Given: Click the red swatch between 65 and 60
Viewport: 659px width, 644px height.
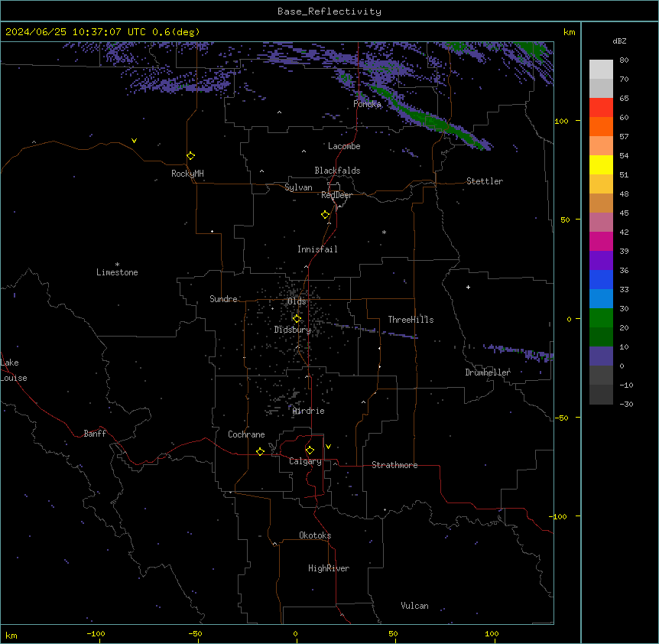Looking at the screenshot, I should (601, 108).
